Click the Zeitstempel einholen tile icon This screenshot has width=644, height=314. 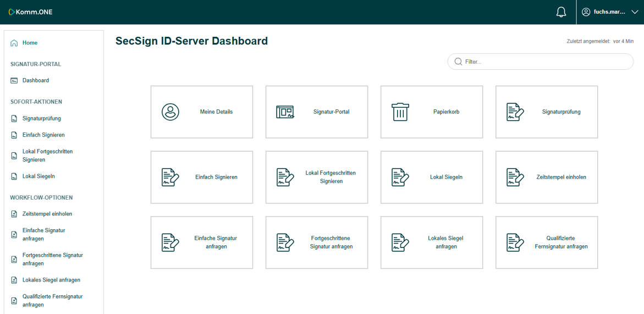(x=515, y=177)
